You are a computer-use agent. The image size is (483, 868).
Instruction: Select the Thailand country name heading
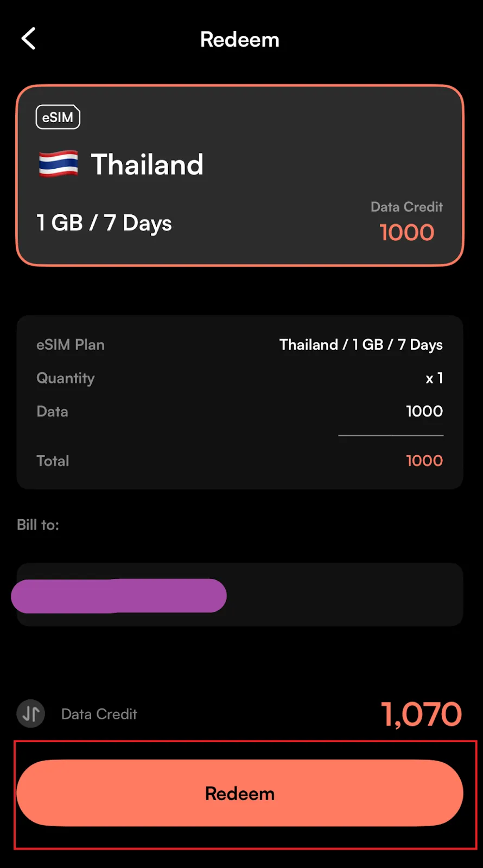[x=147, y=164]
